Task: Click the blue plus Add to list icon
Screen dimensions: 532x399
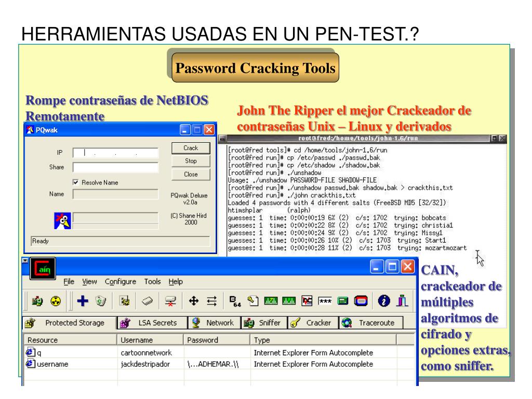Action: click(x=83, y=301)
